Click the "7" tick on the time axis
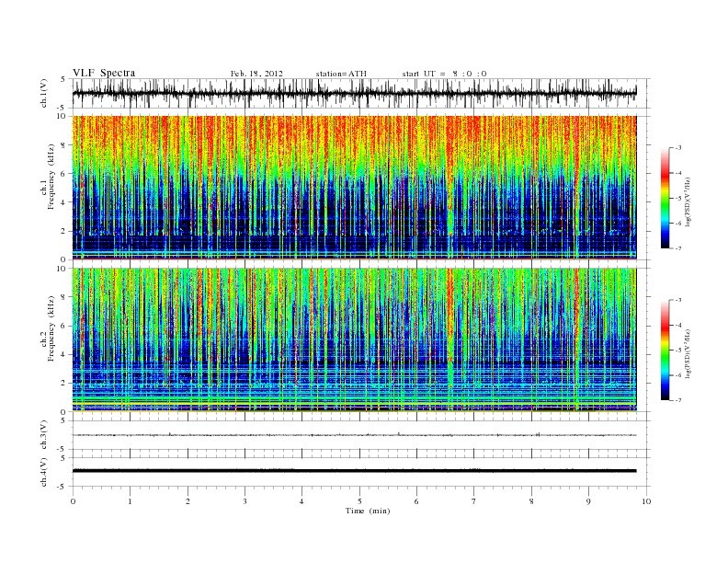 (473, 501)
